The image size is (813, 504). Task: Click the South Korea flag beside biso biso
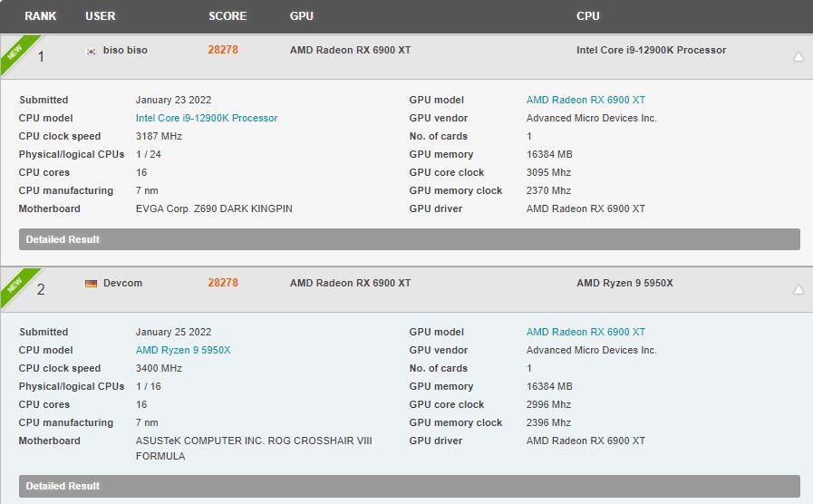point(91,51)
